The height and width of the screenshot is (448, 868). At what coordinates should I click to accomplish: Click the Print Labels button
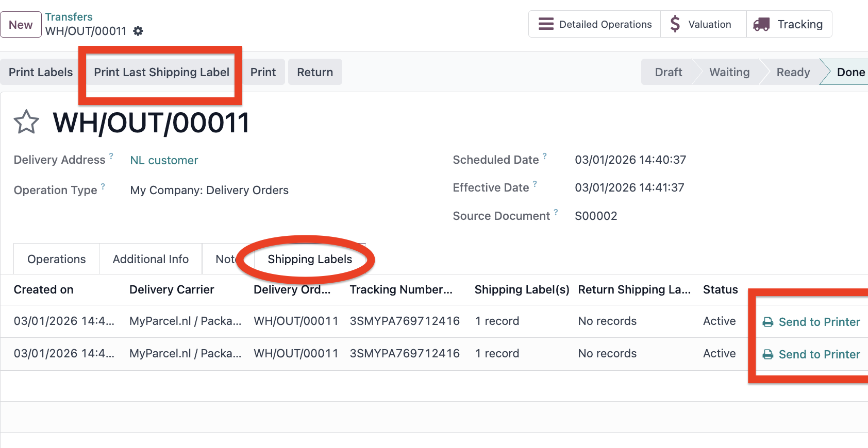tap(41, 72)
